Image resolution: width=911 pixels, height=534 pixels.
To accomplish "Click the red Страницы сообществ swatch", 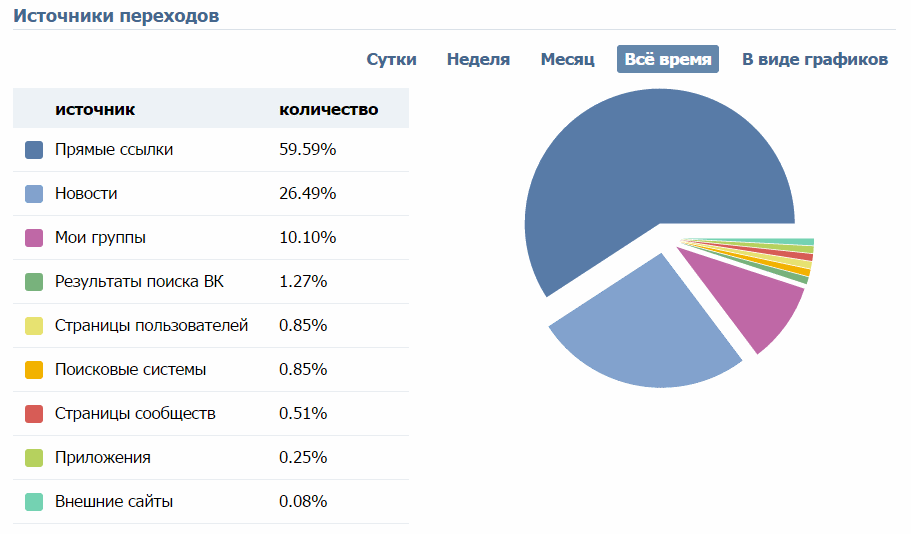I will pyautogui.click(x=34, y=414).
